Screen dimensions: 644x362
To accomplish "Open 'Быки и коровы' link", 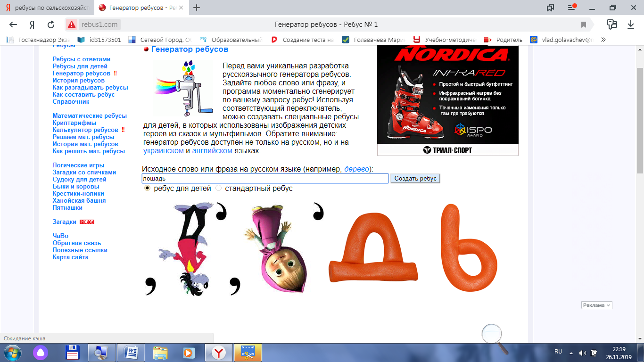I will [76, 187].
